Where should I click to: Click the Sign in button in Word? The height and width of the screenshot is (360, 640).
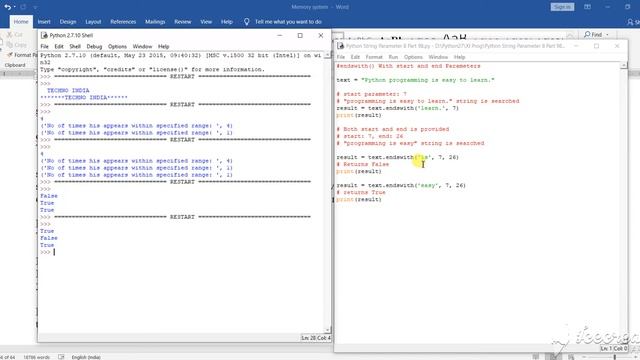pos(562,7)
